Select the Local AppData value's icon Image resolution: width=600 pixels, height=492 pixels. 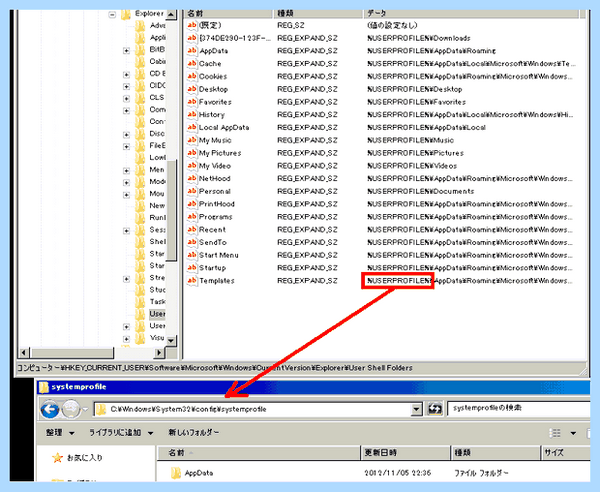192,127
